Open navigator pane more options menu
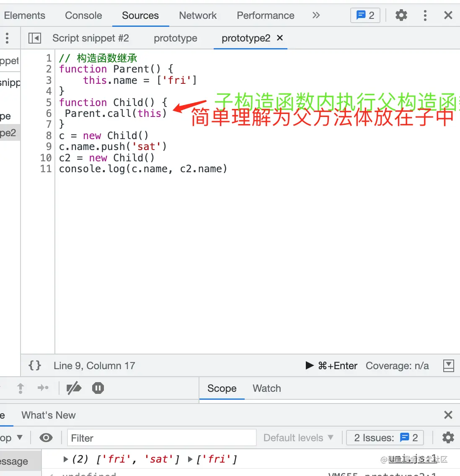The image size is (460, 476). (x=7, y=38)
